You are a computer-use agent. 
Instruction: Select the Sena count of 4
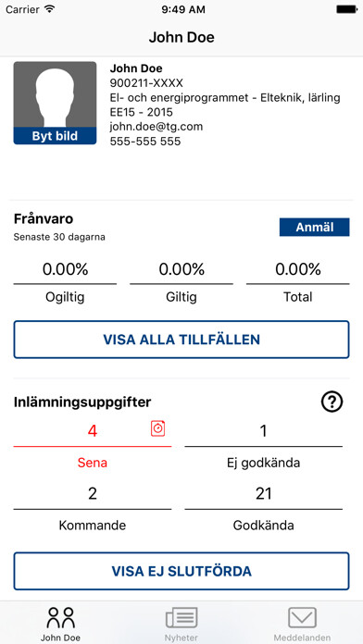(x=93, y=431)
